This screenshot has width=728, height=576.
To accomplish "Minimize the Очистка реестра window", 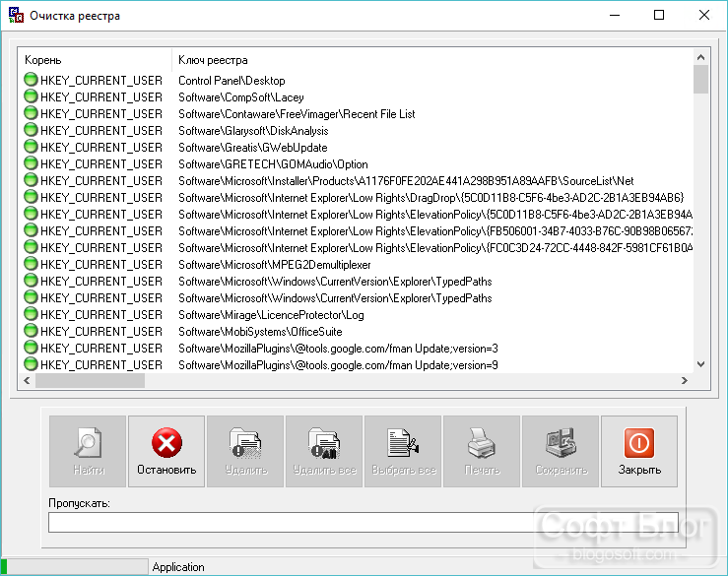I will (x=615, y=16).
